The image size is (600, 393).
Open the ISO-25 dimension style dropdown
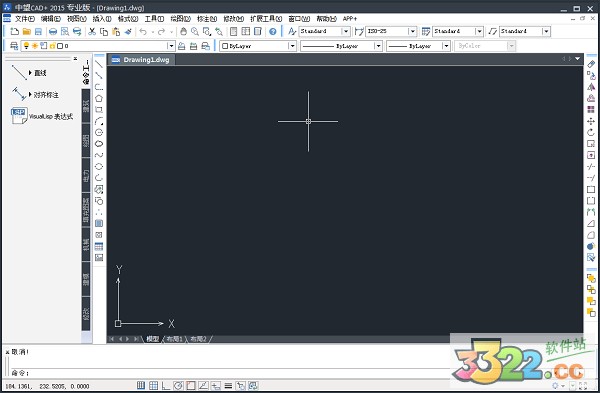pyautogui.click(x=412, y=31)
